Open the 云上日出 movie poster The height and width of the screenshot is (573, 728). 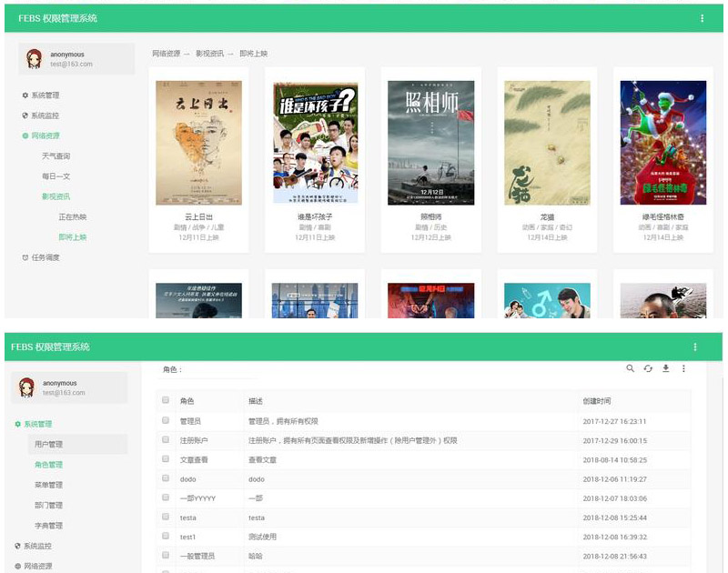pyautogui.click(x=198, y=143)
